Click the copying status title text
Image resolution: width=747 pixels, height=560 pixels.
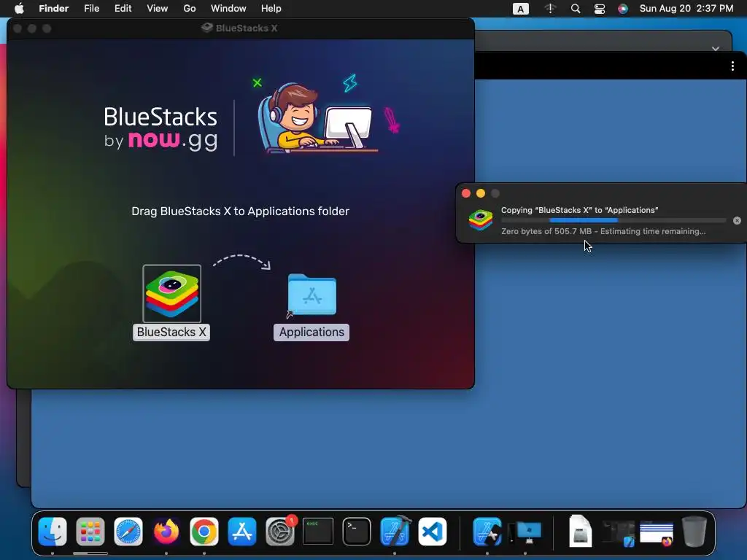tap(580, 210)
